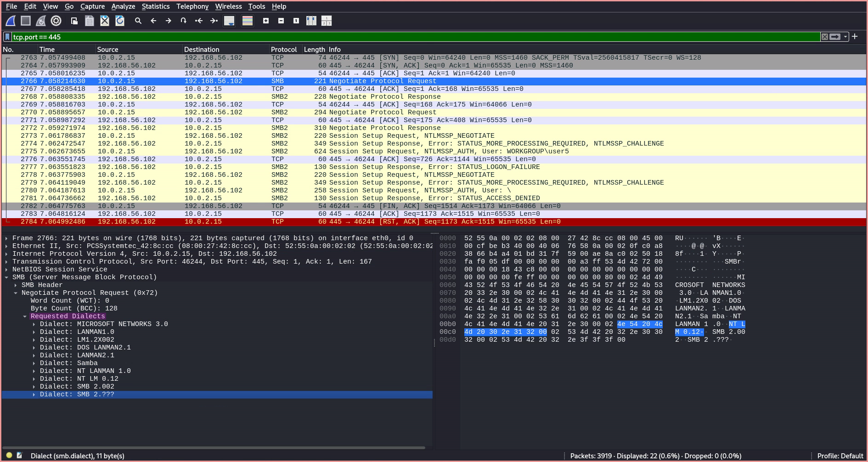Open expert information from status bar

tap(9, 456)
